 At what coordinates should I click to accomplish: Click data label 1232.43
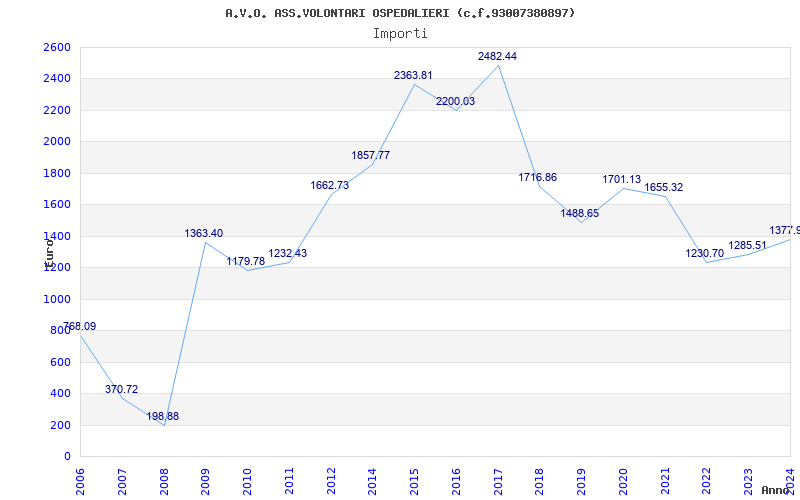pyautogui.click(x=288, y=253)
